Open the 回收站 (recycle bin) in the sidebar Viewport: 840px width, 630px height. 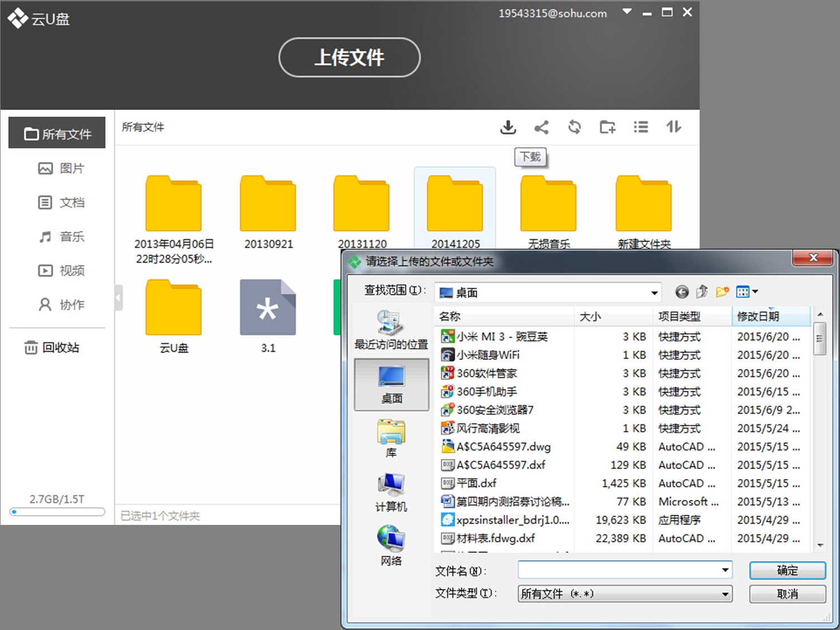[57, 347]
